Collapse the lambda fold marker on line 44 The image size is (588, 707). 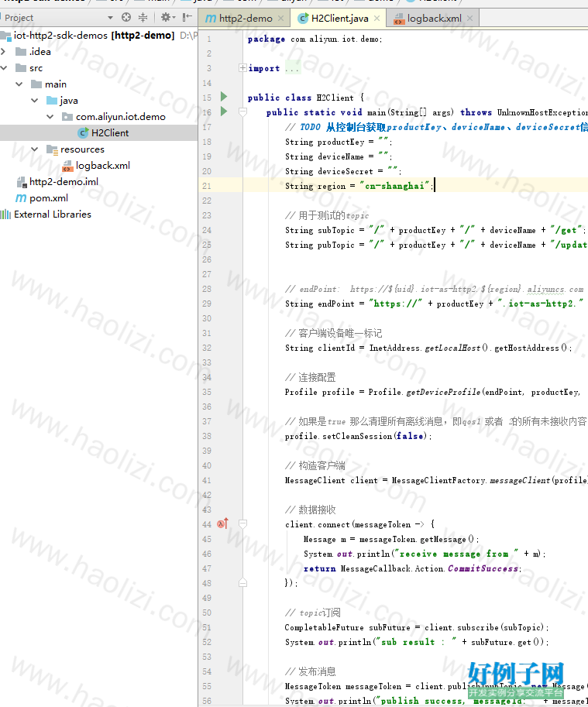coord(242,524)
